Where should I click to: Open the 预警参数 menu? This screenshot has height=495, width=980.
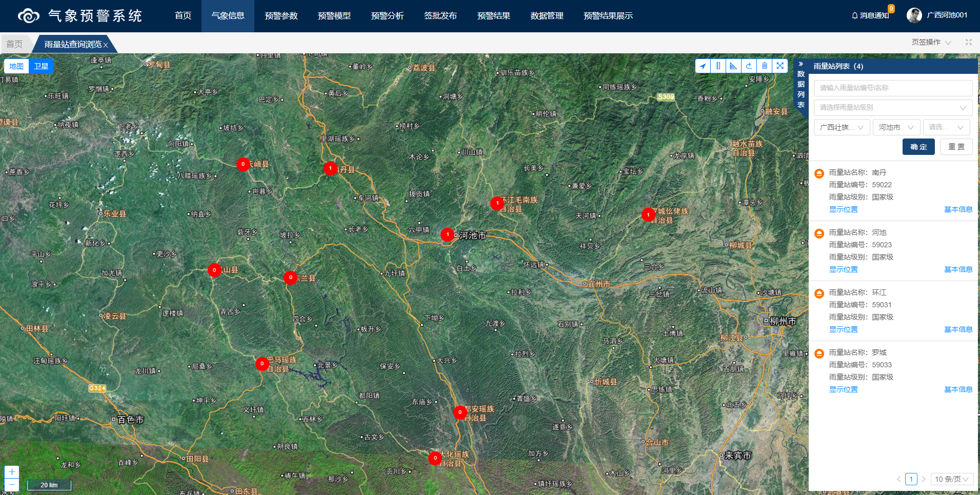(281, 16)
